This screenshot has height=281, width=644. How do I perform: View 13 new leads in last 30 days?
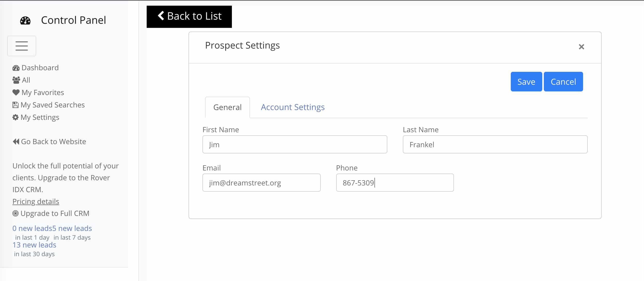[34, 245]
